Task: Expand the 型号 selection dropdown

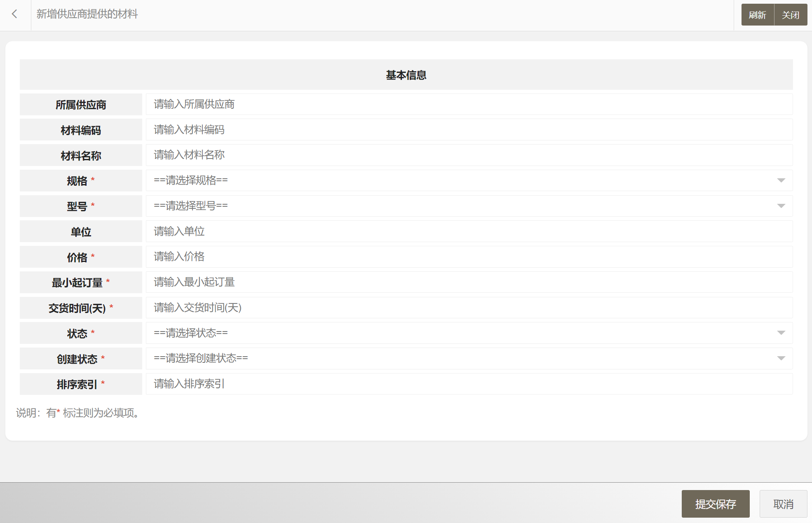Action: click(781, 206)
